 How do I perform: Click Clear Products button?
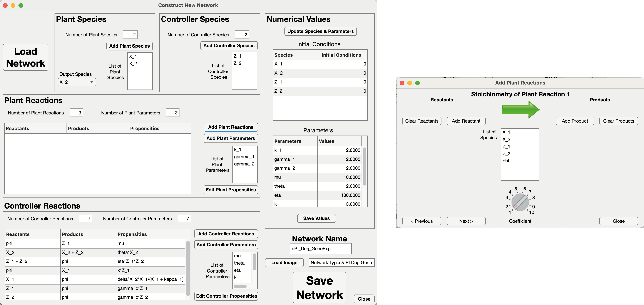click(x=619, y=121)
